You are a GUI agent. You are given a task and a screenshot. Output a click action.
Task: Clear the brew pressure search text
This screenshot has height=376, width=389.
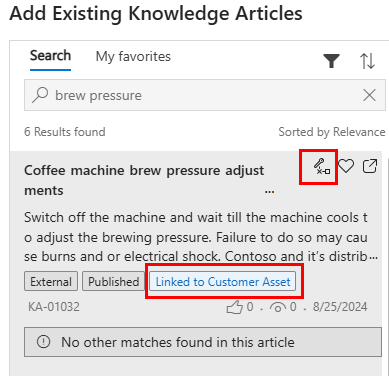[x=369, y=95]
